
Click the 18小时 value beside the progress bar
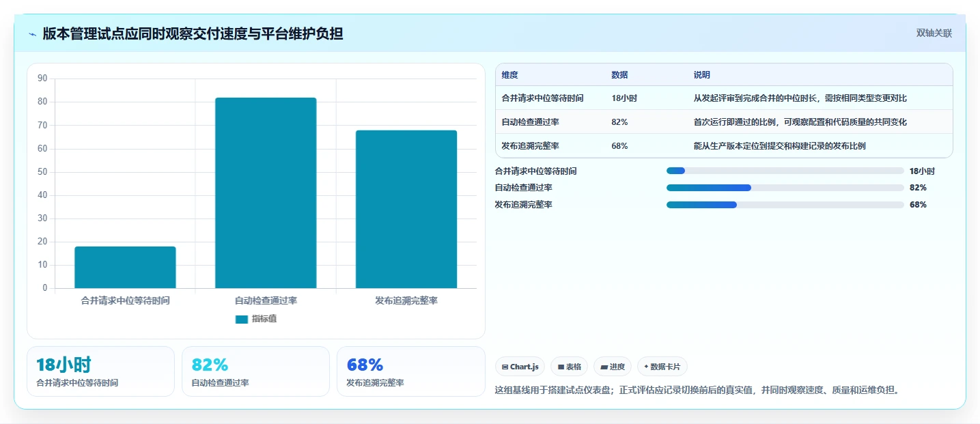coord(922,171)
